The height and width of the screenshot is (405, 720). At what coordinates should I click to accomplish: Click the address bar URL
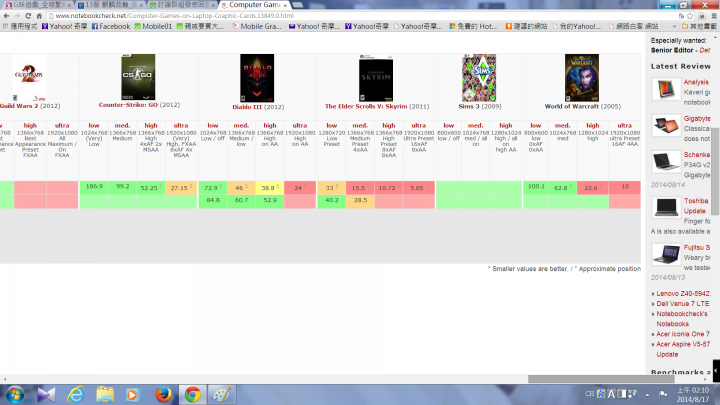[174, 16]
